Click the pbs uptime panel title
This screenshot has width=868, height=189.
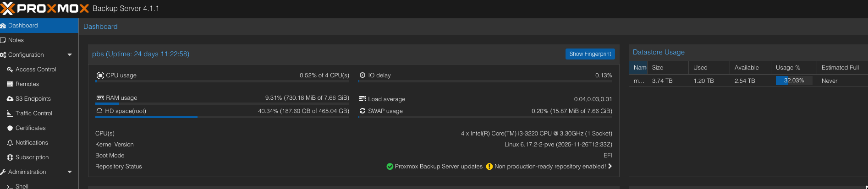(x=141, y=54)
